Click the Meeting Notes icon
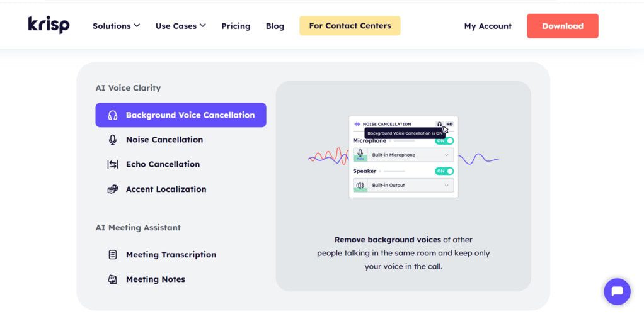The height and width of the screenshot is (319, 644). point(113,279)
